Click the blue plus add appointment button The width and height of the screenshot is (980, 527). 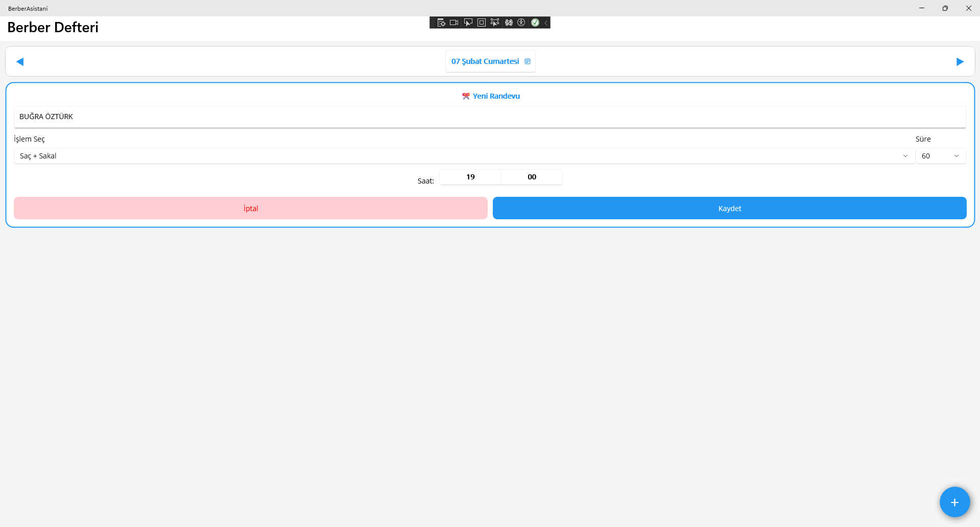pos(954,502)
